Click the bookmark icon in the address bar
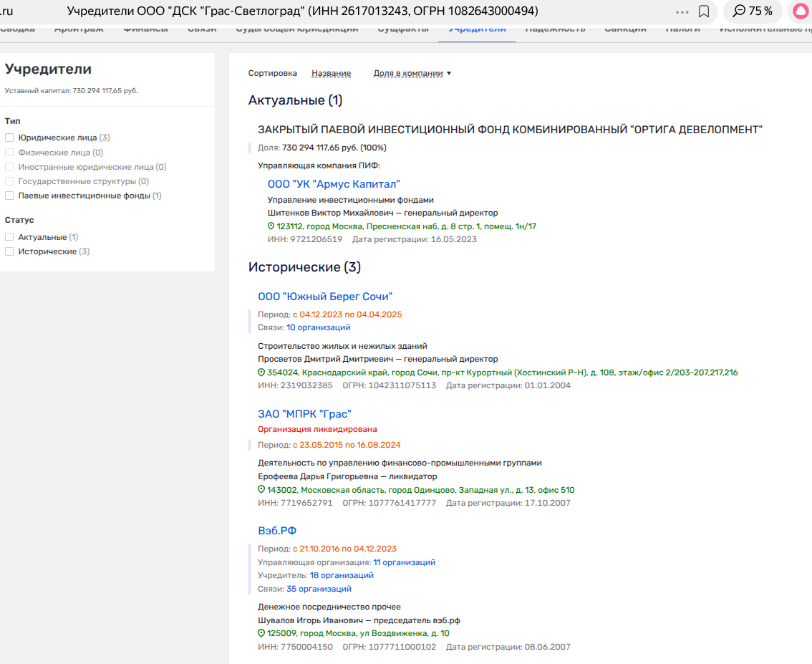The height and width of the screenshot is (664, 812). click(x=704, y=11)
